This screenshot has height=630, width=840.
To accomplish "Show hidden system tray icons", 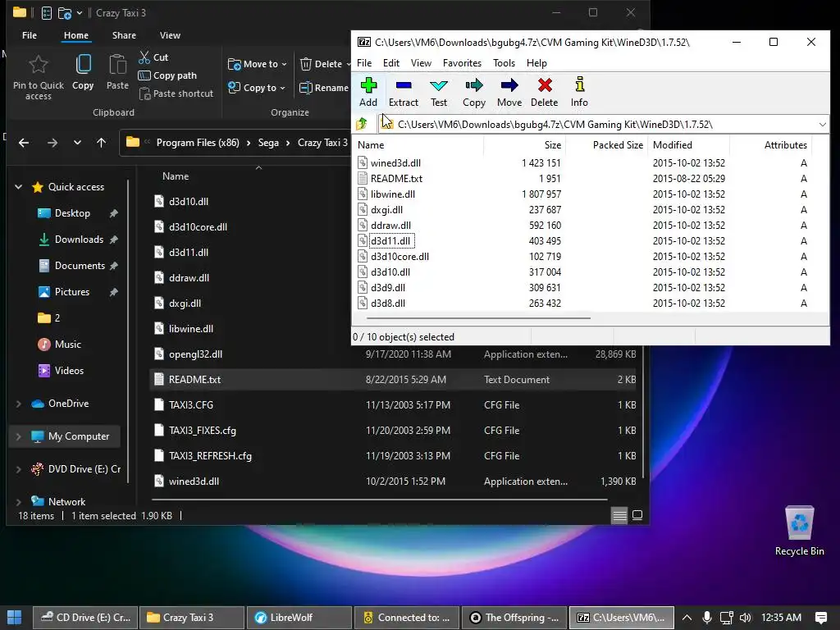I will click(x=687, y=618).
